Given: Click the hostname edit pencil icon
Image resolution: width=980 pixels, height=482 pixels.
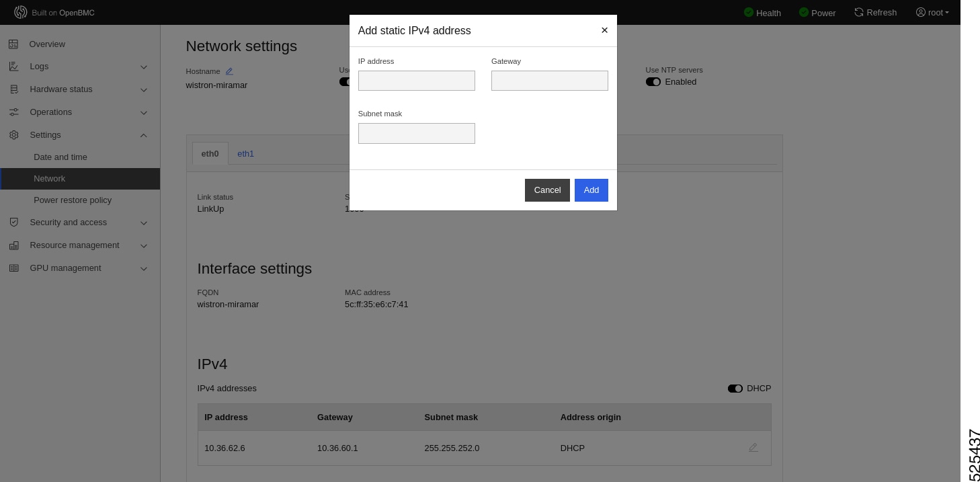Looking at the screenshot, I should click(229, 71).
